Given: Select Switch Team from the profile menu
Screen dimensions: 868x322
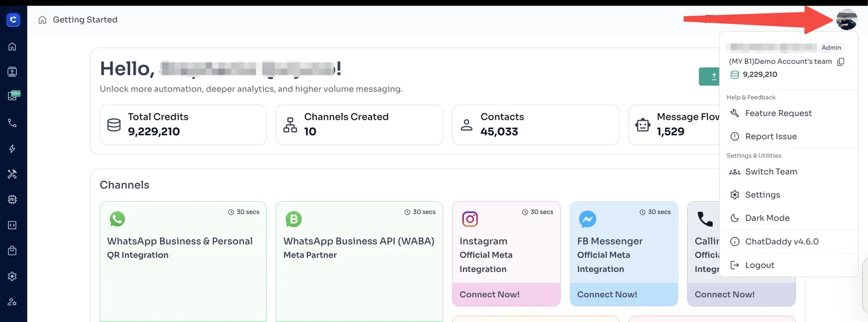Looking at the screenshot, I should click(x=771, y=172).
